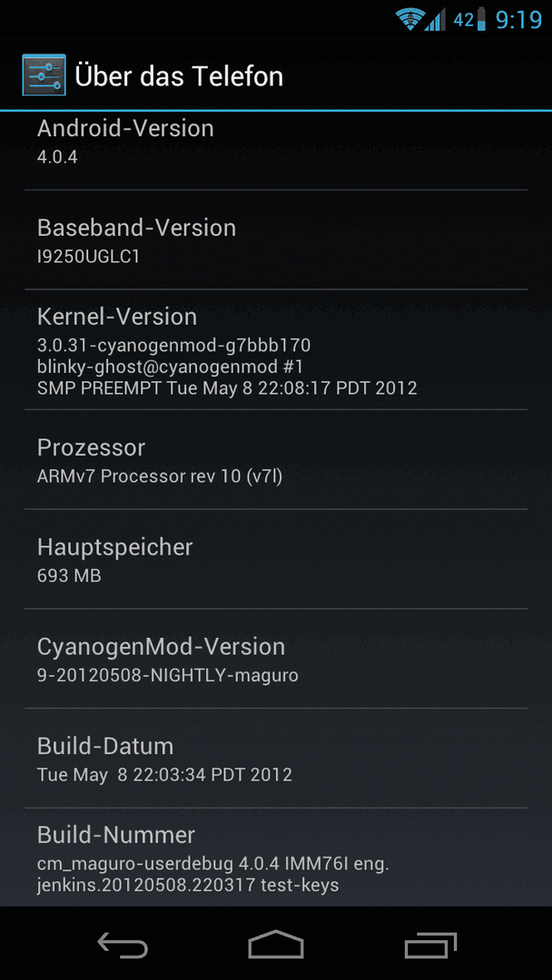This screenshot has height=980, width=552.
Task: Open the Recent apps switcher
Action: 430,945
